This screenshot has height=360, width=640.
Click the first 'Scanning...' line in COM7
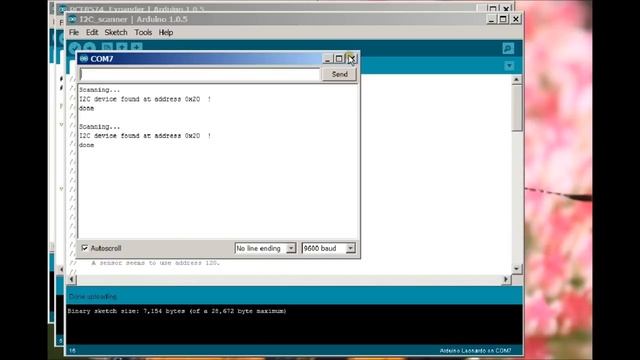(100, 90)
